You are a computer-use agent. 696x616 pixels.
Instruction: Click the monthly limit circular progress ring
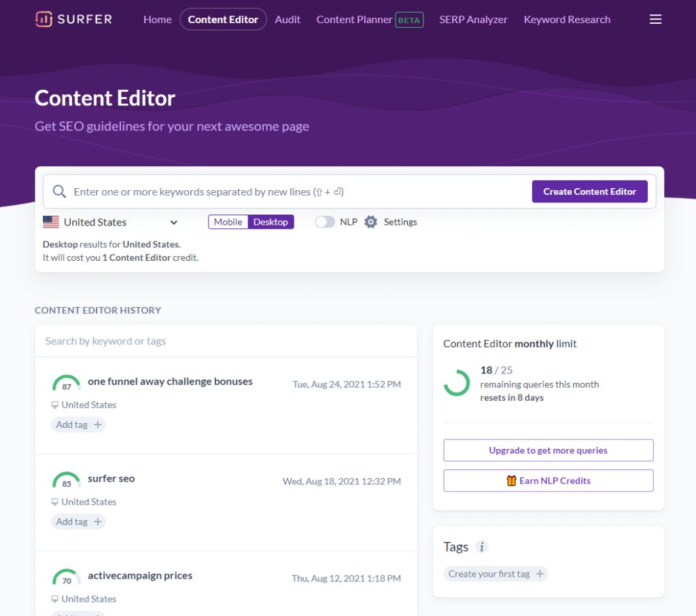click(x=457, y=383)
